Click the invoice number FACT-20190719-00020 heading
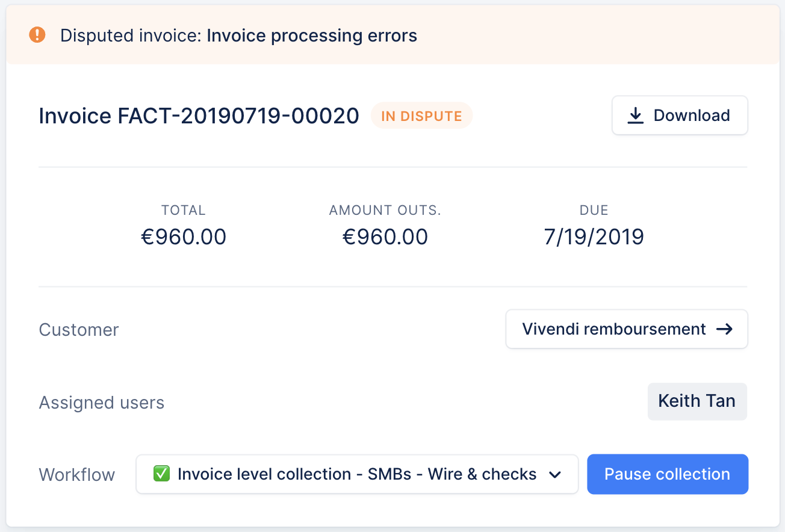This screenshot has width=785, height=532. click(x=199, y=116)
